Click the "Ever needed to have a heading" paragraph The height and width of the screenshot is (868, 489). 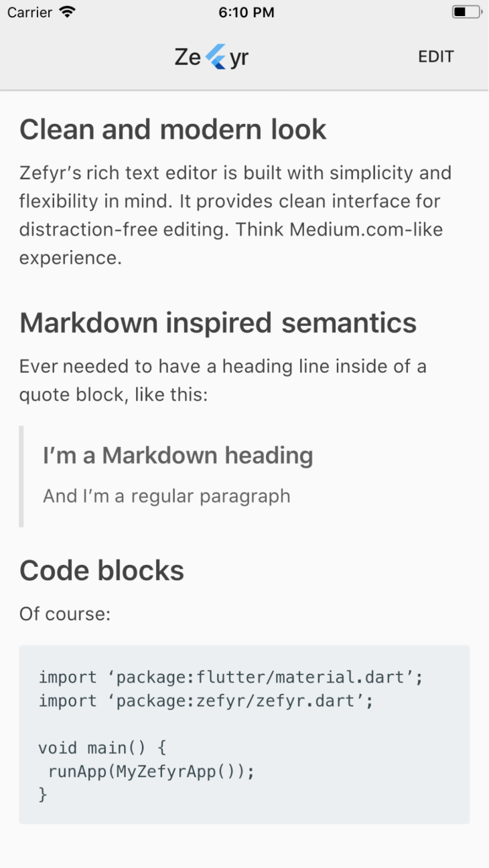[222, 380]
